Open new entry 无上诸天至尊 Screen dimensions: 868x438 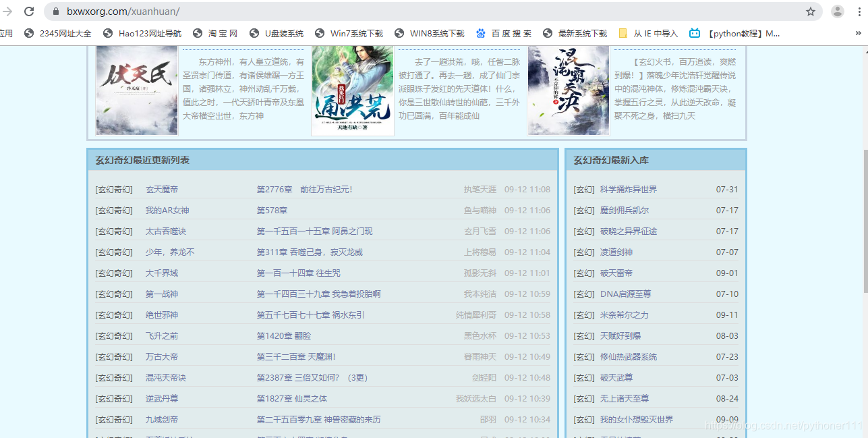(625, 399)
